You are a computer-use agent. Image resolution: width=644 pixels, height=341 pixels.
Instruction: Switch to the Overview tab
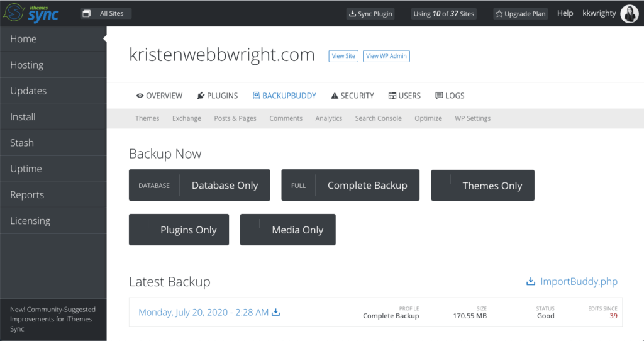point(159,96)
